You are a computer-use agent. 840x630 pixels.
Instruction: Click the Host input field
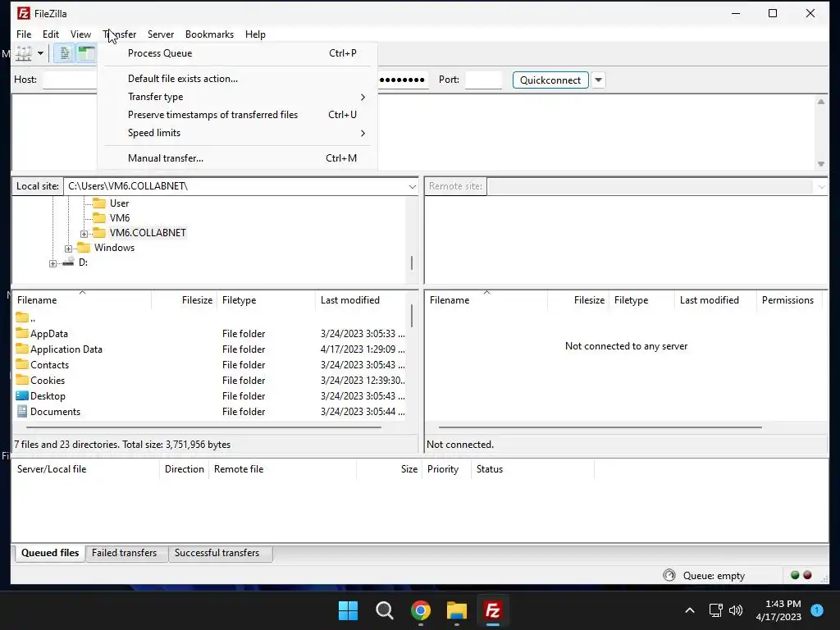[70, 80]
